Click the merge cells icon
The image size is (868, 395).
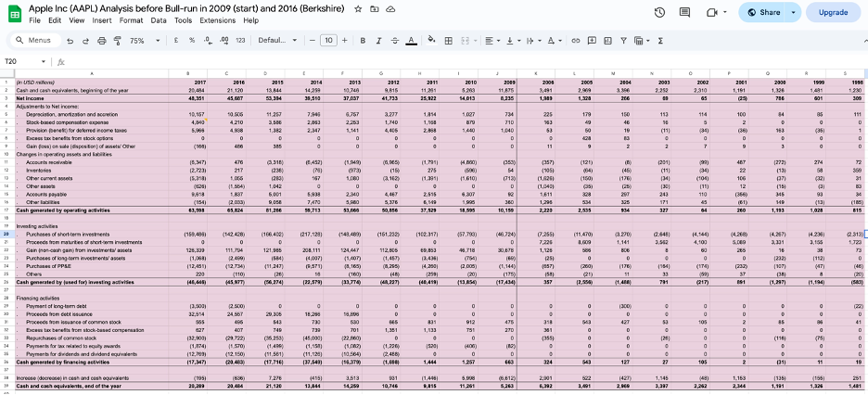(465, 41)
